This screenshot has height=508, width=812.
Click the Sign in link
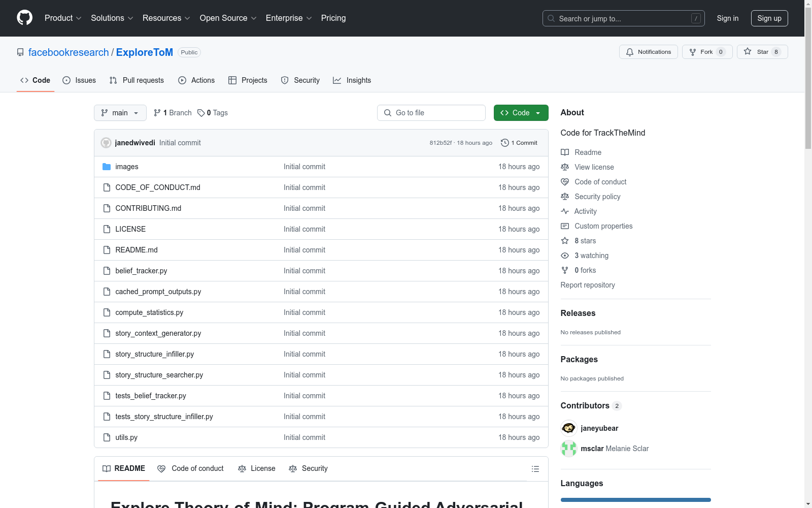click(728, 18)
